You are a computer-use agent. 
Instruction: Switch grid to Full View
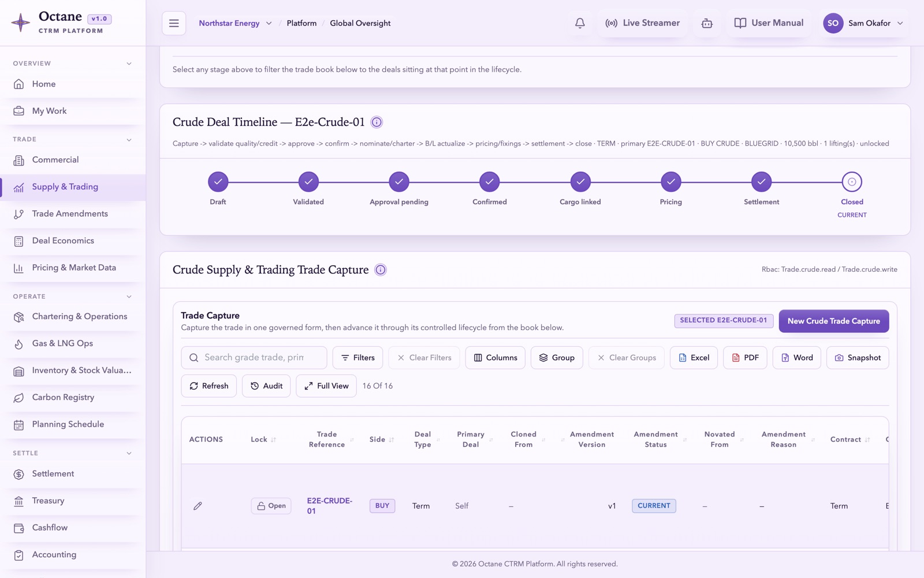pos(326,386)
